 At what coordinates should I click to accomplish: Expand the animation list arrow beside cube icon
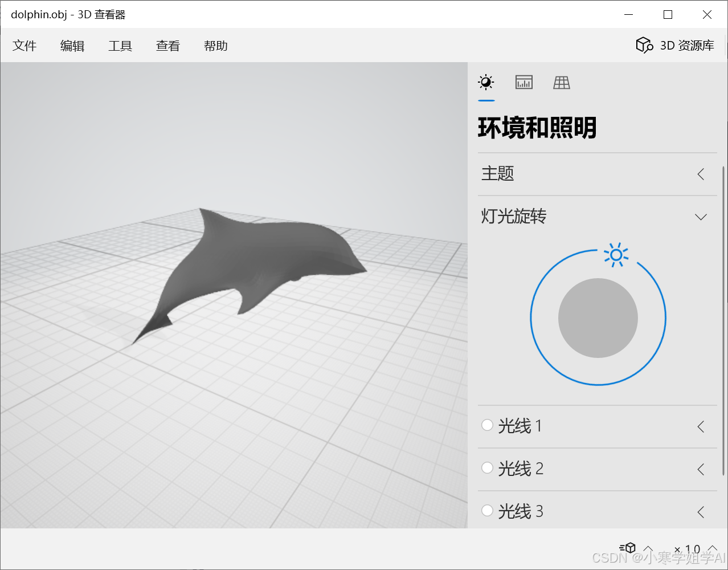[x=648, y=548]
